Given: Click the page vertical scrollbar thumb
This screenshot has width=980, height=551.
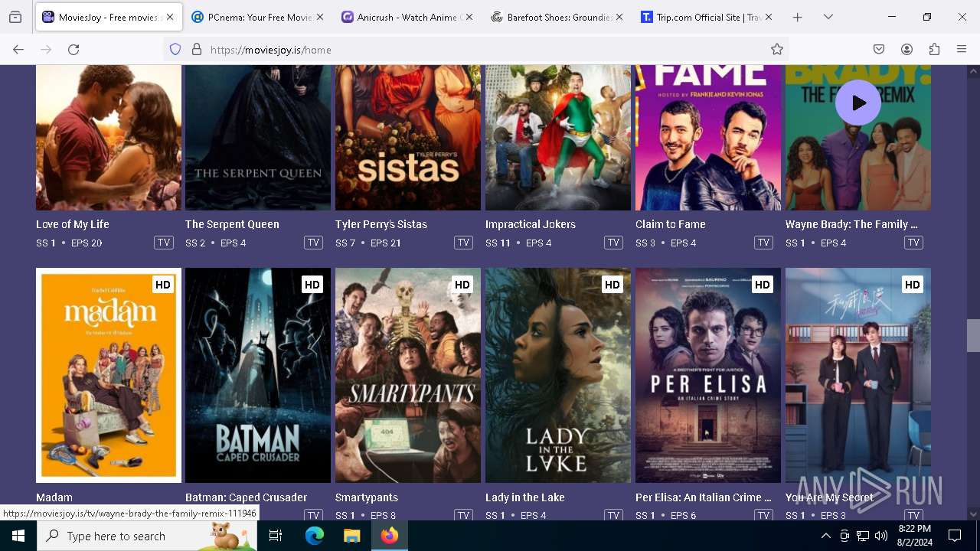Looking at the screenshot, I should [973, 335].
